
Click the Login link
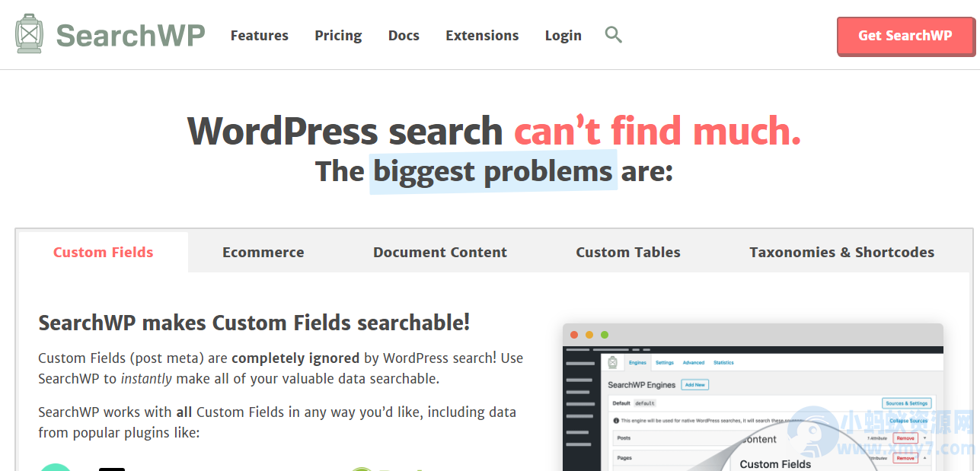(563, 35)
